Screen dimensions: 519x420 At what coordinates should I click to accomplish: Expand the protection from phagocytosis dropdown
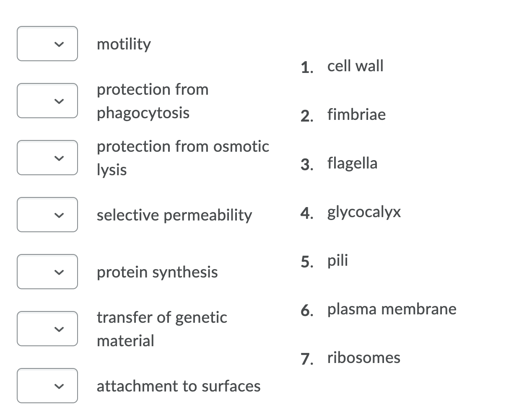[x=47, y=101]
